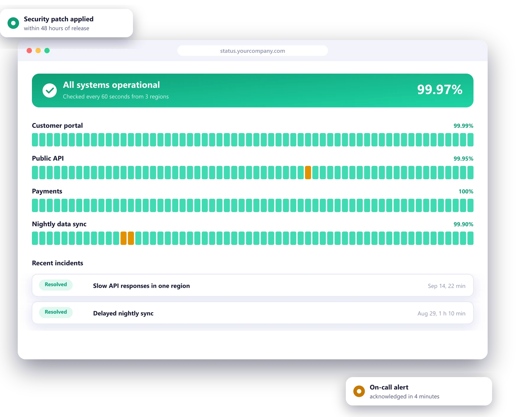The height and width of the screenshot is (417, 532).
Task: Click the 'Aug 29, 1 h 10 min' timestamp
Action: 442,313
